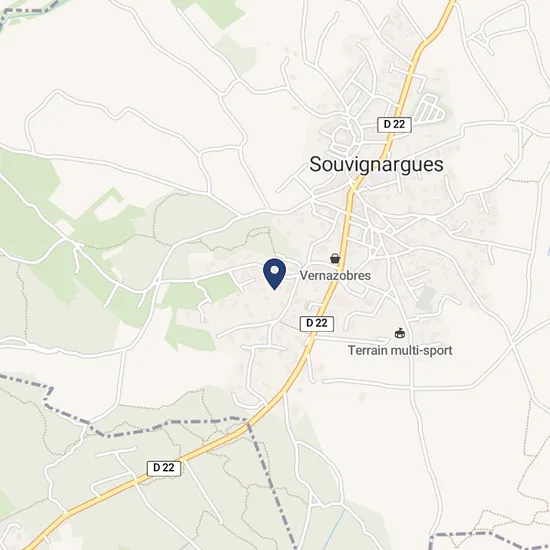Open the Terrain multi-sport text label
This screenshot has width=550, height=550.
click(x=400, y=350)
